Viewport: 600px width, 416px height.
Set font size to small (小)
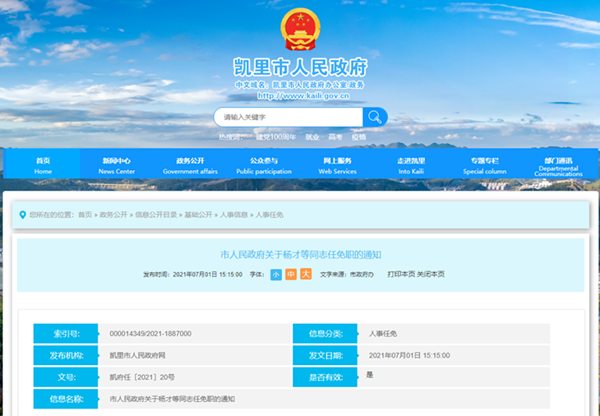(275, 273)
